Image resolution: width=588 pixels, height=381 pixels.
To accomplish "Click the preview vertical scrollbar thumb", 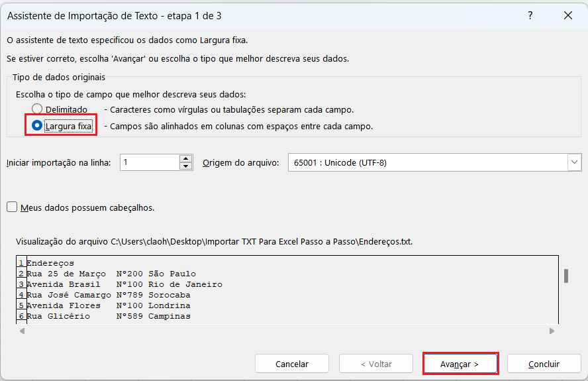I will pyautogui.click(x=566, y=276).
